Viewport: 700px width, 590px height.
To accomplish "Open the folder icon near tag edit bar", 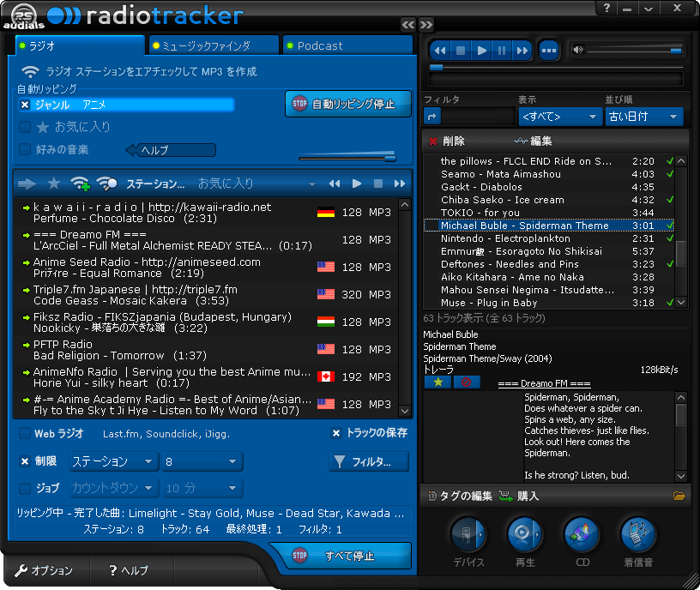I will [679, 496].
